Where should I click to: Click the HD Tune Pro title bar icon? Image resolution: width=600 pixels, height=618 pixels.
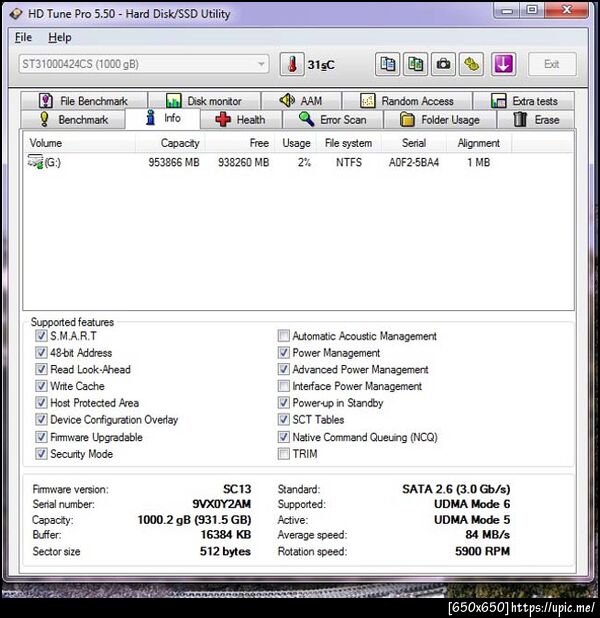16,14
